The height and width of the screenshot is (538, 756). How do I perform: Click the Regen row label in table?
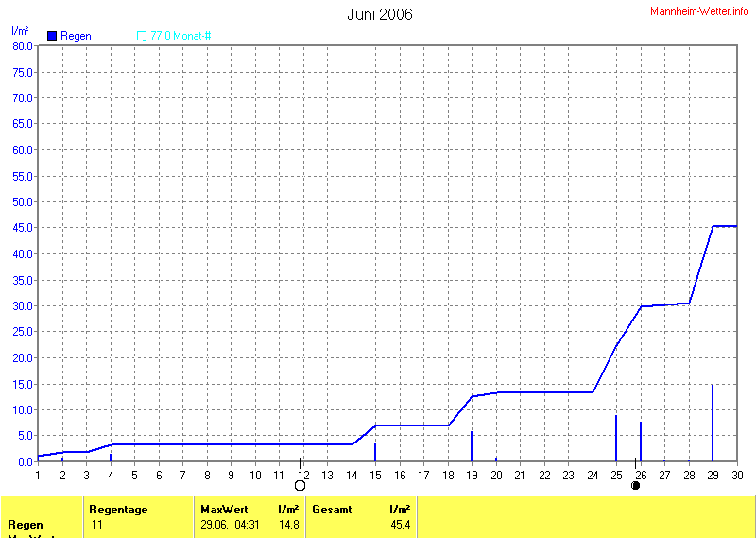tap(26, 524)
